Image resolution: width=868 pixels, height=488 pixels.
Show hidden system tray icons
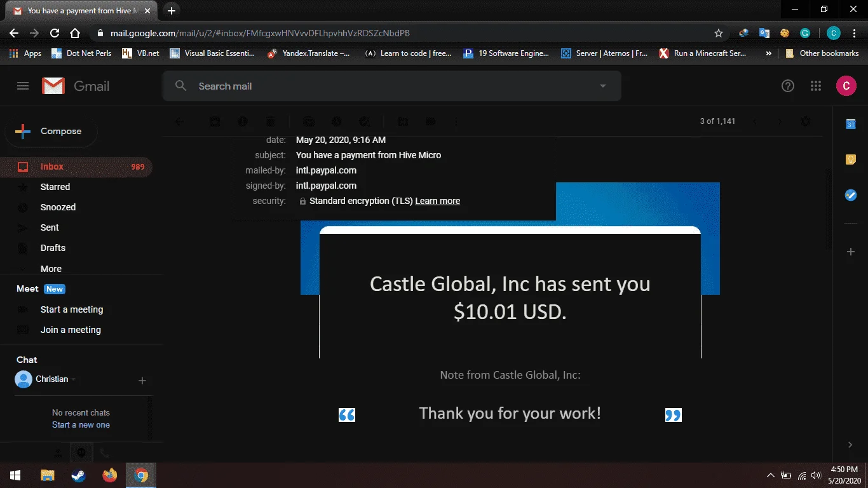(770, 475)
